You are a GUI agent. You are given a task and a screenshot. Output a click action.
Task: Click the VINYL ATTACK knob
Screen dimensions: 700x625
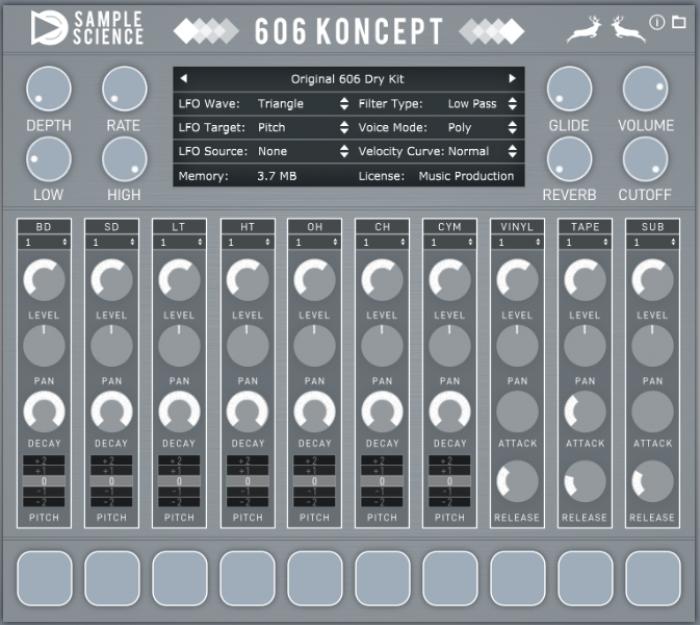coord(517,412)
